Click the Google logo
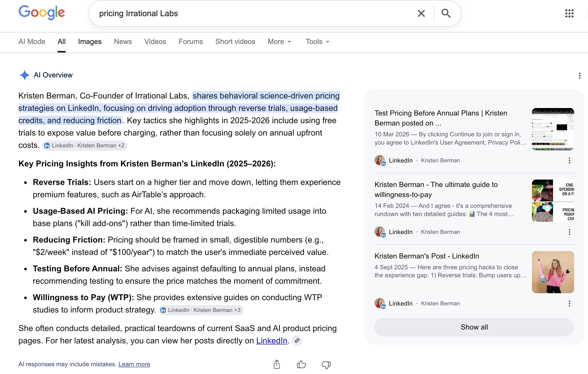This screenshot has width=588, height=374. [x=42, y=12]
